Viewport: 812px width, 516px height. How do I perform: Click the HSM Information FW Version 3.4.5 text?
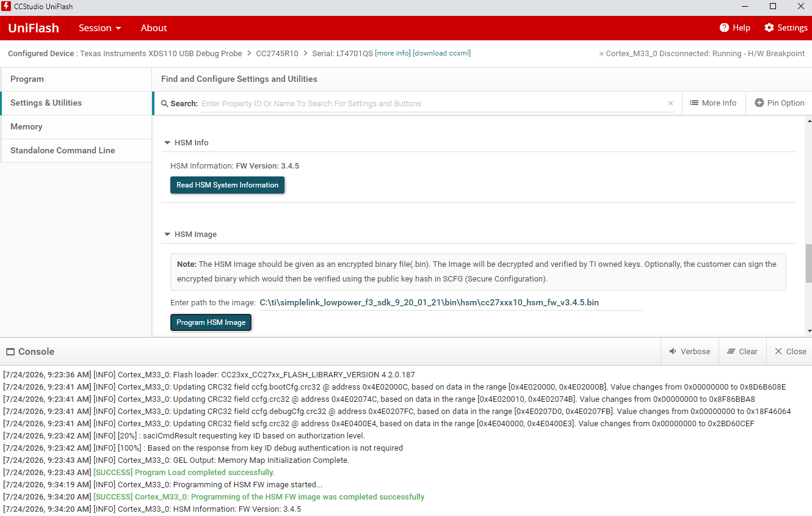[234, 166]
